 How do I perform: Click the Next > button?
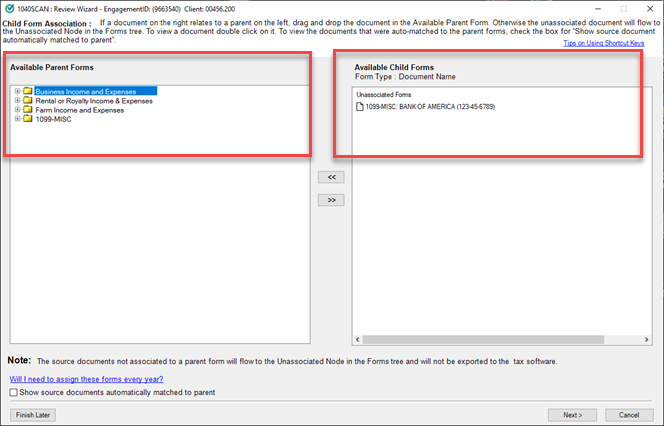click(573, 415)
